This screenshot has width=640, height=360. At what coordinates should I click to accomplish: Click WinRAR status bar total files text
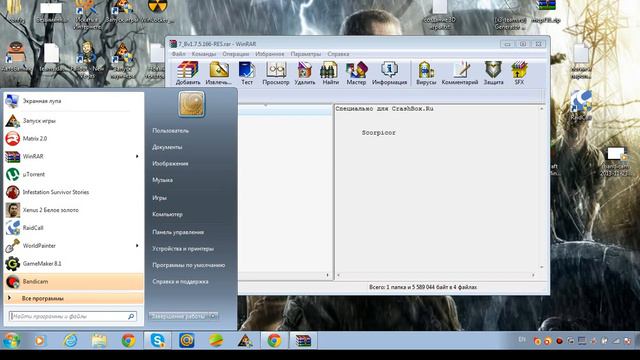click(423, 287)
